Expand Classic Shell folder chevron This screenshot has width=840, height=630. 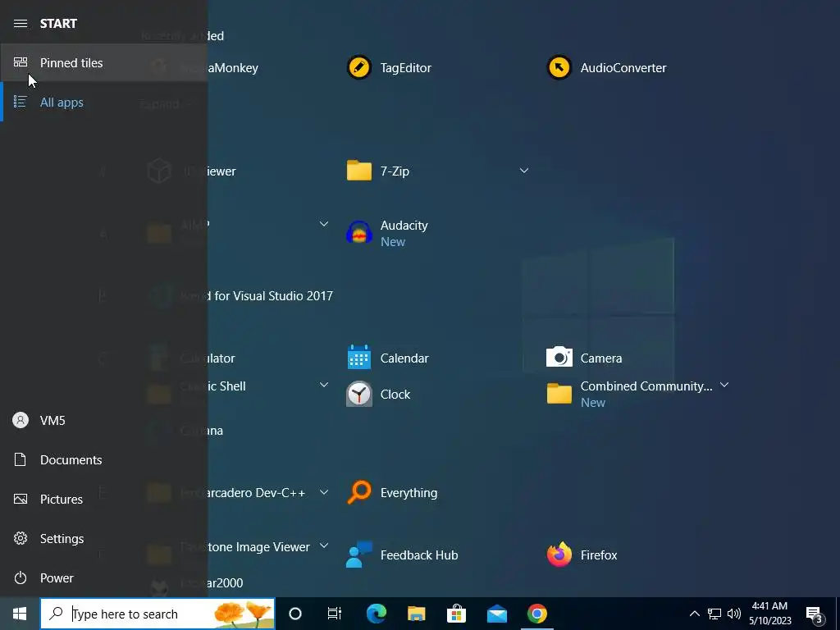(323, 385)
